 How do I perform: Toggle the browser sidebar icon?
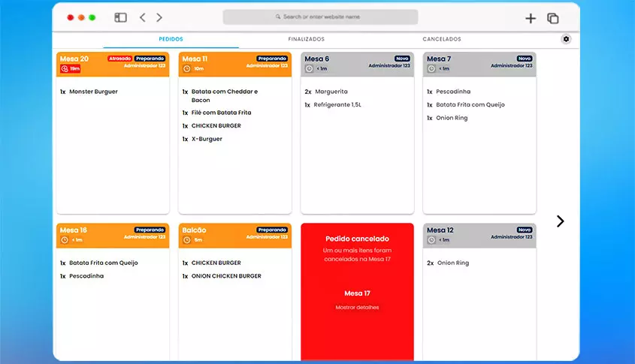[x=121, y=17]
